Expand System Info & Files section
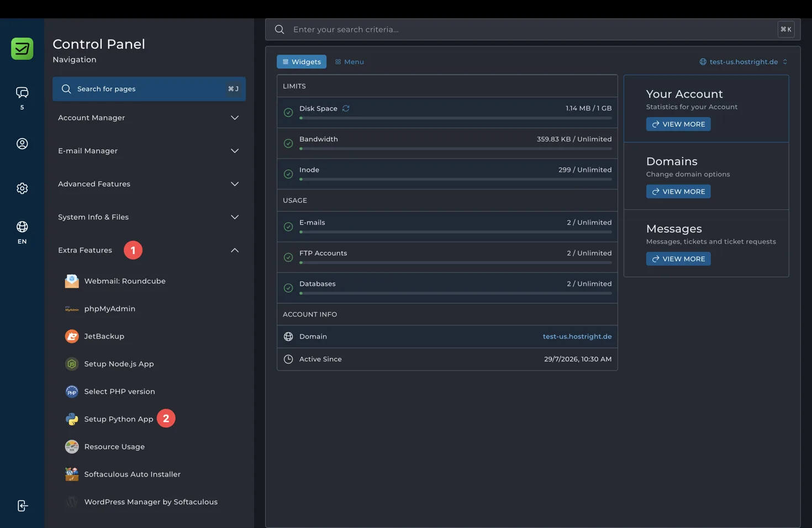 (x=149, y=217)
